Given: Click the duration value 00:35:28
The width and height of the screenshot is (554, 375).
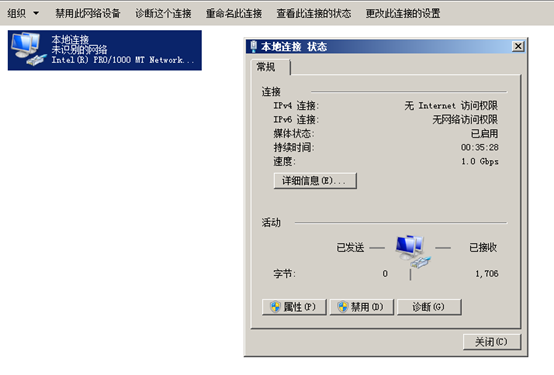Looking at the screenshot, I should (x=479, y=147).
